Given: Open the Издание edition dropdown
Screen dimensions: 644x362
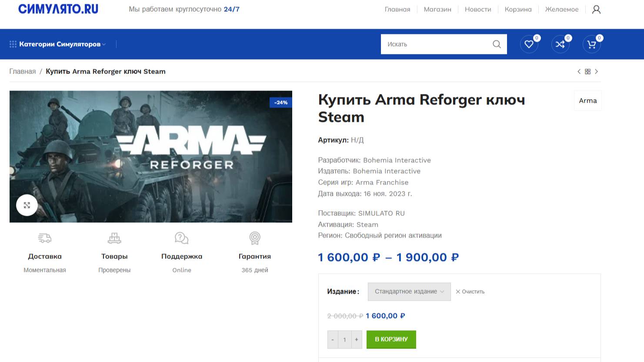Looking at the screenshot, I should 409,292.
